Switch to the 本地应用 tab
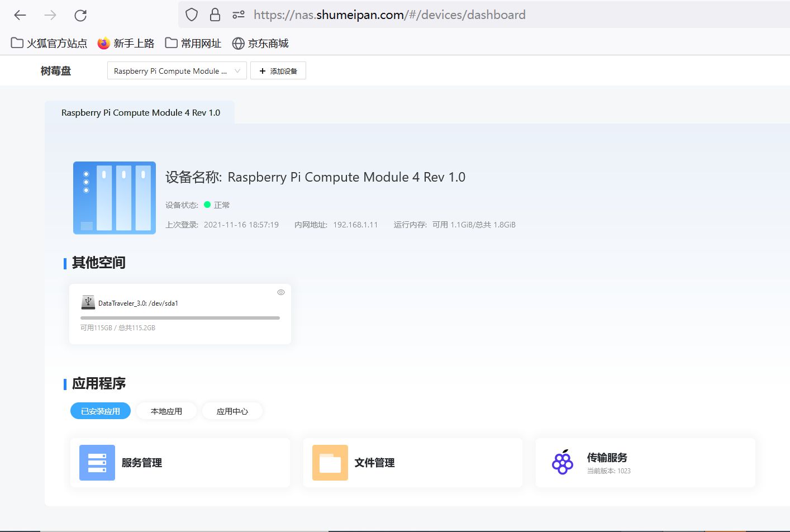The width and height of the screenshot is (790, 532). coord(166,411)
